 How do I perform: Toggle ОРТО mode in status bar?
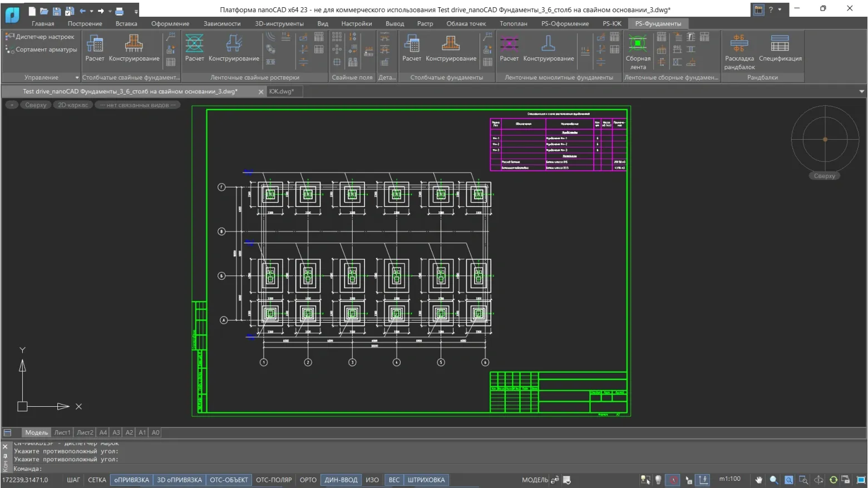coord(308,480)
